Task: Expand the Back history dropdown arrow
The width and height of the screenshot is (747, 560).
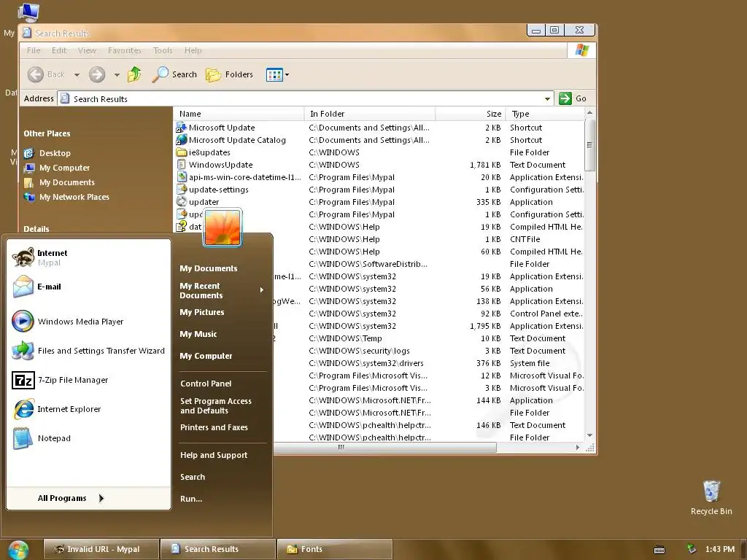Action: tap(77, 75)
